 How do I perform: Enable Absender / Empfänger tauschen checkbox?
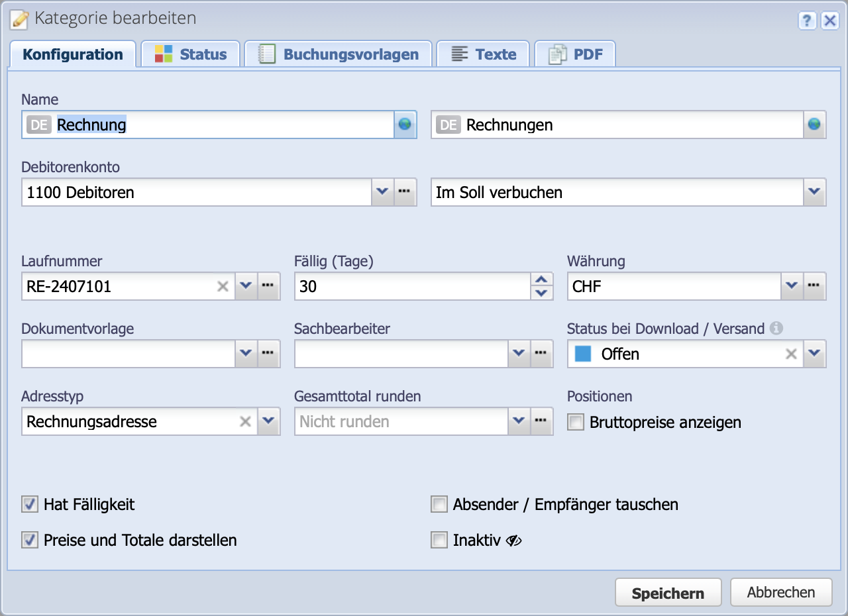coord(439,505)
